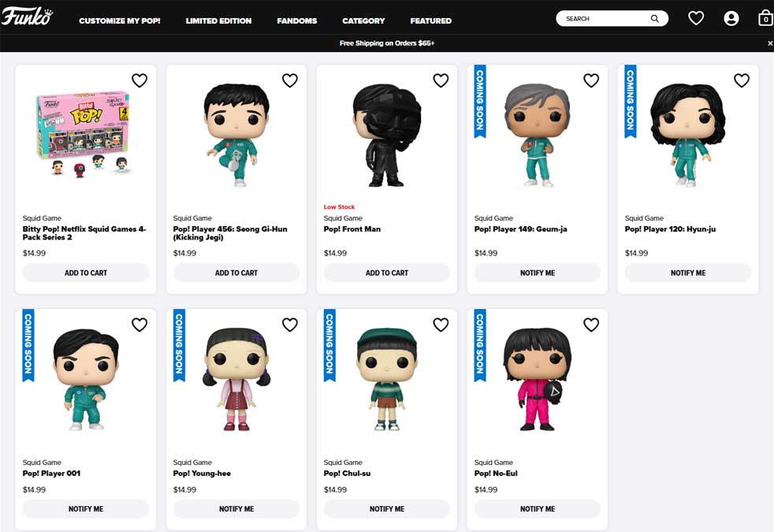The height and width of the screenshot is (532, 774).
Task: Expand the Fandoms menu
Action: coord(297,20)
